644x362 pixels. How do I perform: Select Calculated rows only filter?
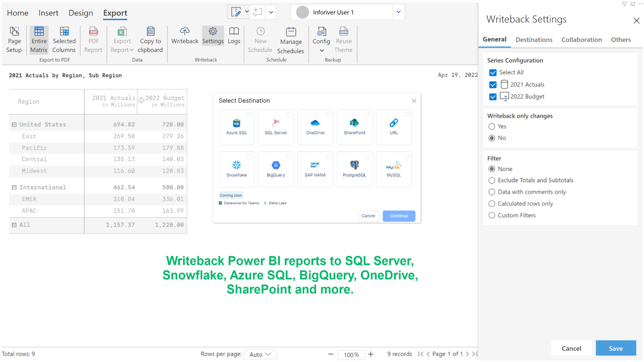pyautogui.click(x=492, y=204)
